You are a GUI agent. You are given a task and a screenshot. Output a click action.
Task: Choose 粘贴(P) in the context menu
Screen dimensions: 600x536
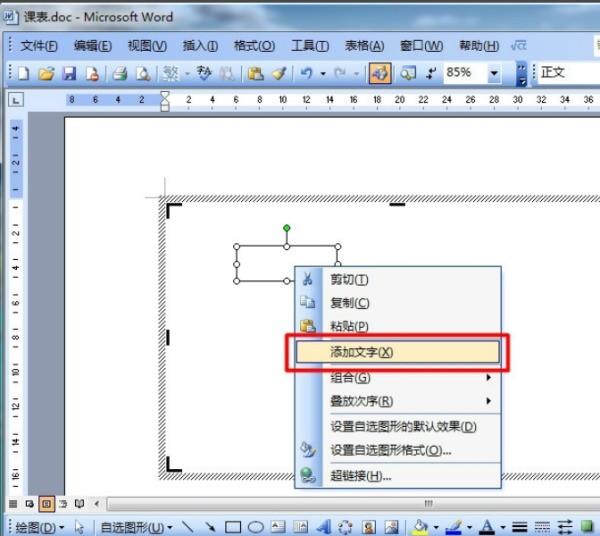pyautogui.click(x=398, y=326)
